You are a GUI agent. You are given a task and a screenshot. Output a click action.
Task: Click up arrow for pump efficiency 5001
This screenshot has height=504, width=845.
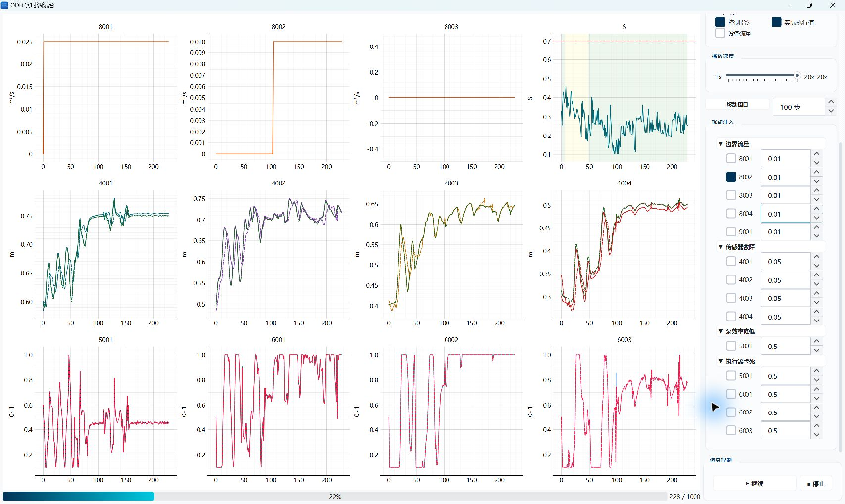pos(817,341)
